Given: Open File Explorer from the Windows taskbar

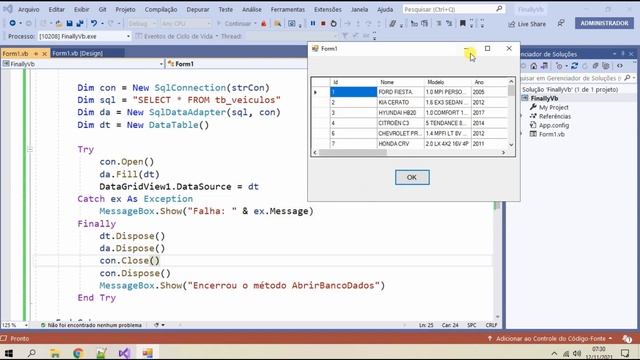Looking at the screenshot, I should tap(55, 353).
